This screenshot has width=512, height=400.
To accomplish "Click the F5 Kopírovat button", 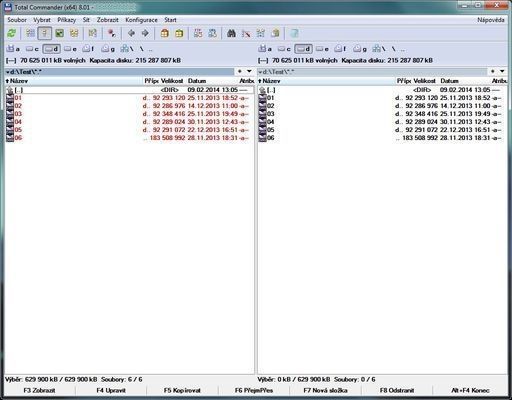I will [182, 390].
